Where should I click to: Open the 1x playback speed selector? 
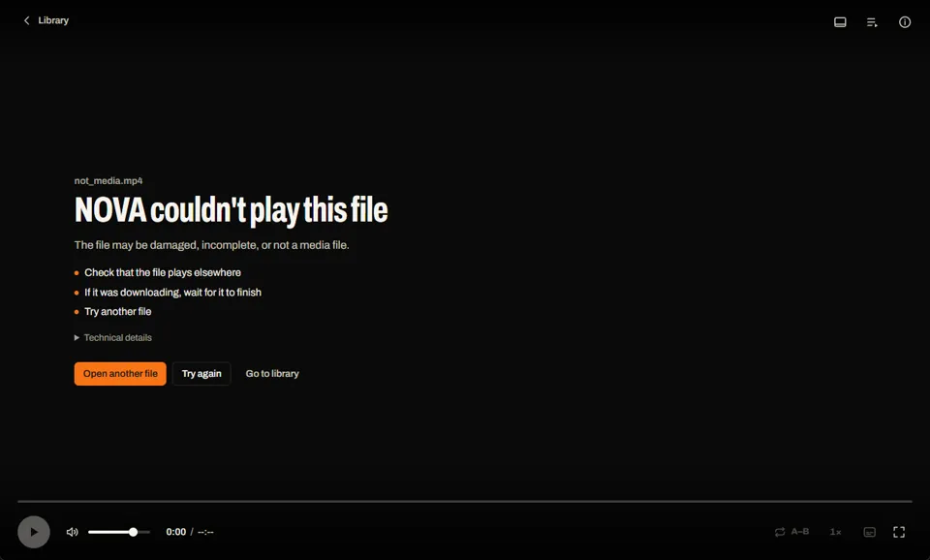pos(836,532)
